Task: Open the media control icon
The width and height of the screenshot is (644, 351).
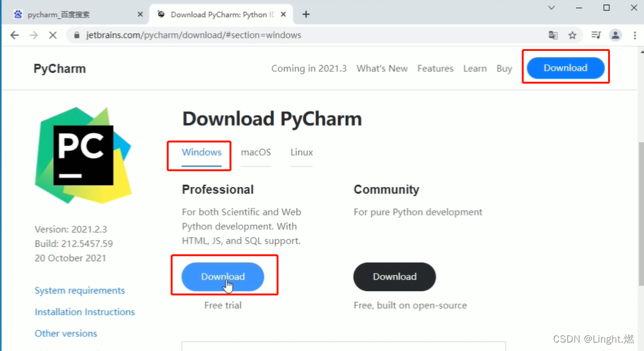Action: pyautogui.click(x=596, y=35)
